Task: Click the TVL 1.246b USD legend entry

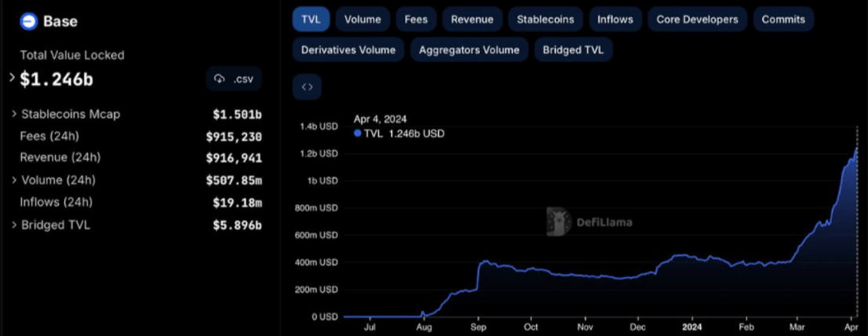Action: tap(399, 133)
